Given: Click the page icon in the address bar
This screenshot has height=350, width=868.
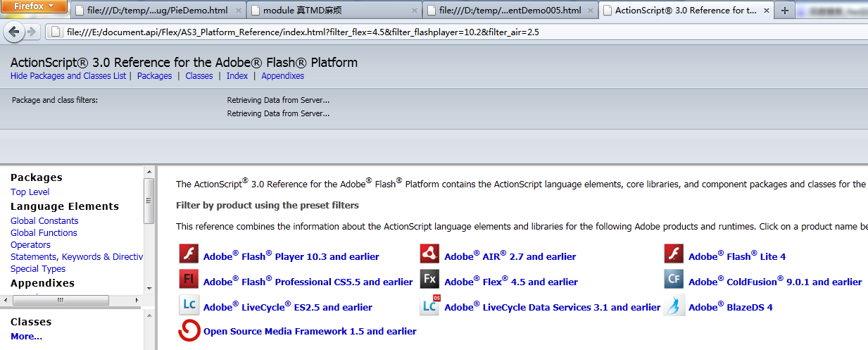Looking at the screenshot, I should pyautogui.click(x=56, y=32).
